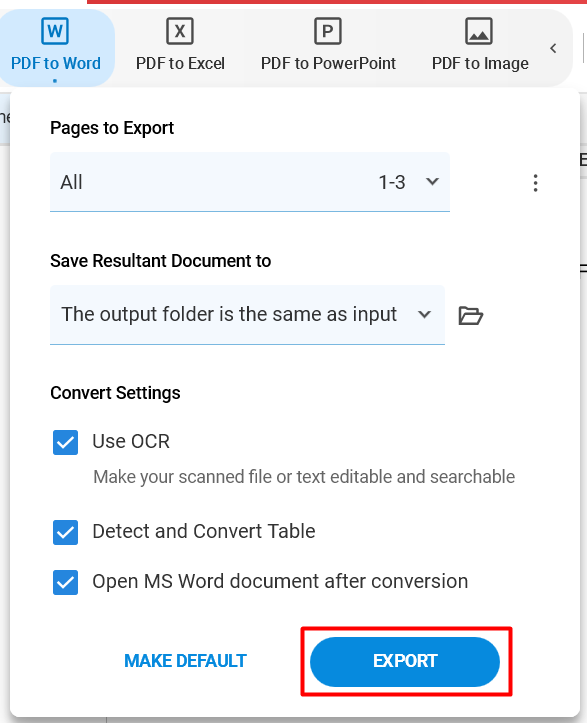Click the output folder is same as input field
The width and height of the screenshot is (587, 723).
pyautogui.click(x=247, y=315)
